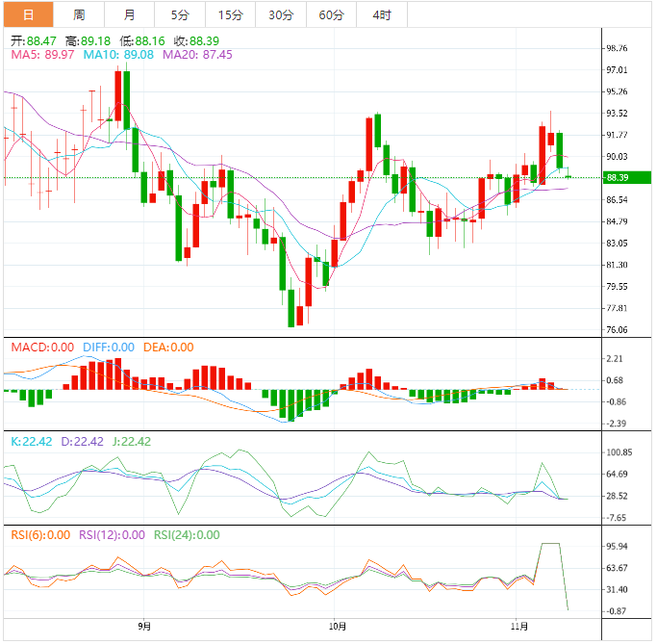
Task: Click the 2.21 MACD axis value
Action: [615, 358]
